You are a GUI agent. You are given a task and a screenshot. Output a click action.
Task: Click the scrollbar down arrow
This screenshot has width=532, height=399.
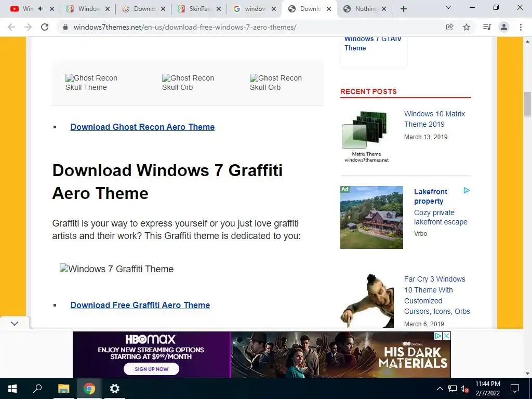[x=527, y=374]
